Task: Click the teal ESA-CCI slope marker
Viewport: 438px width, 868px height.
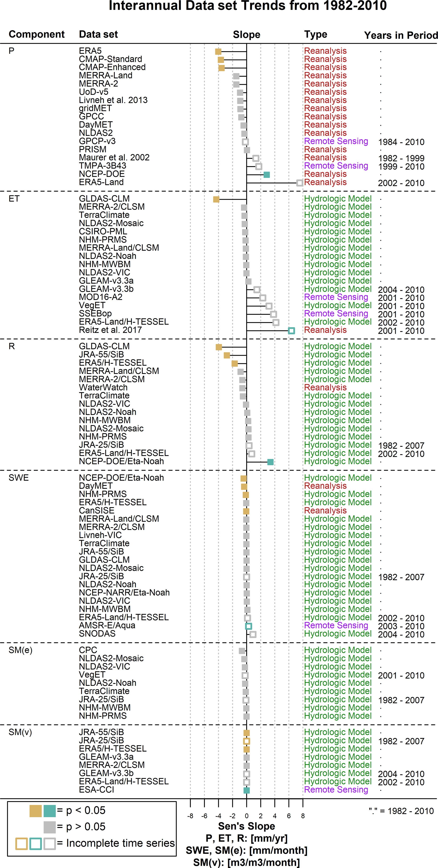Action: [x=246, y=790]
